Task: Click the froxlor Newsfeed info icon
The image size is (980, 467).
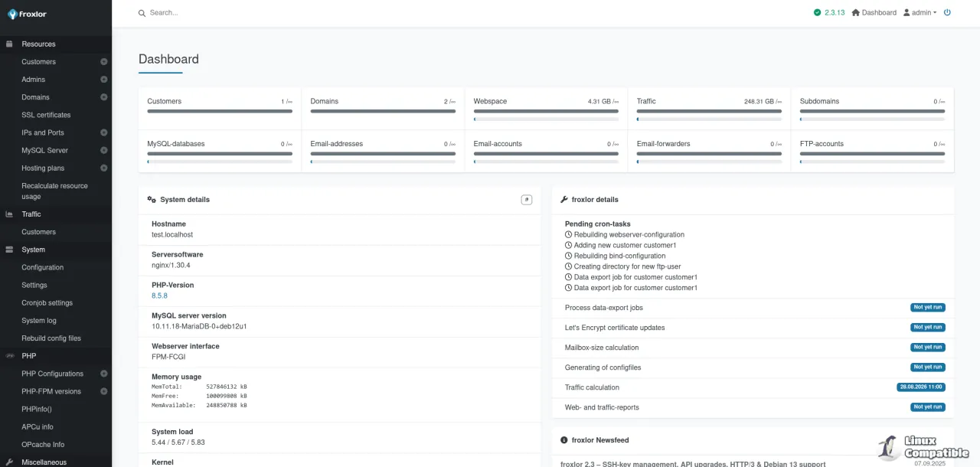Action: click(x=564, y=440)
